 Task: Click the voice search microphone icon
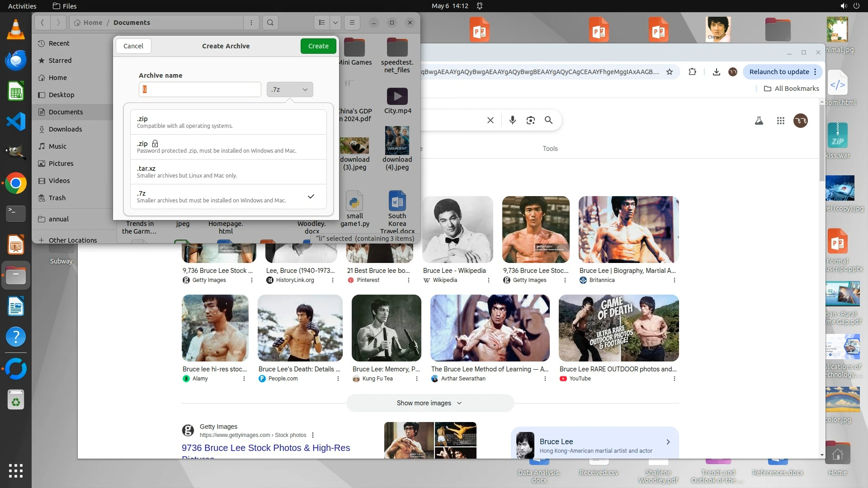click(x=512, y=120)
